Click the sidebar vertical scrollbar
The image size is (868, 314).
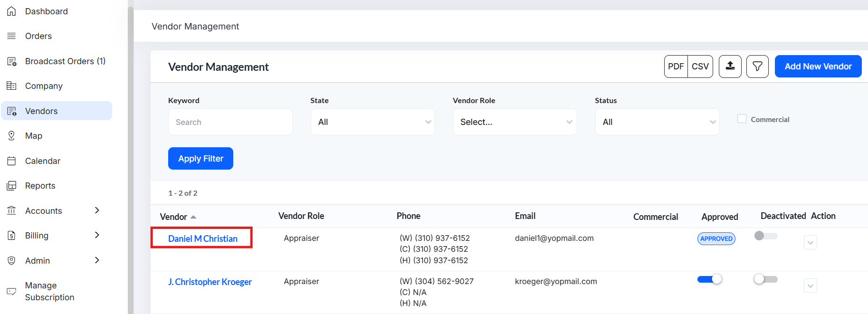[131, 159]
